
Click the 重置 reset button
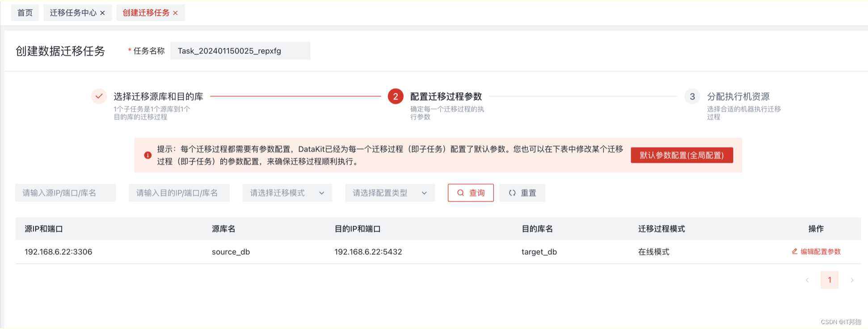point(522,193)
